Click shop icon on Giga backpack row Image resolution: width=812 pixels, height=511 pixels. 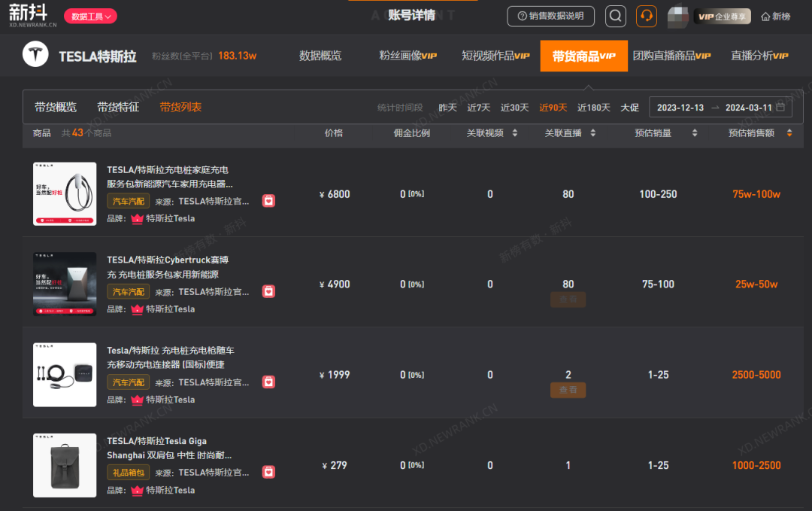[268, 472]
